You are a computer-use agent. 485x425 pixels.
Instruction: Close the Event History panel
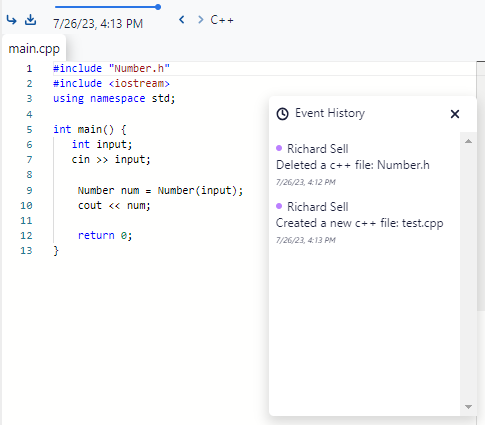tap(455, 114)
